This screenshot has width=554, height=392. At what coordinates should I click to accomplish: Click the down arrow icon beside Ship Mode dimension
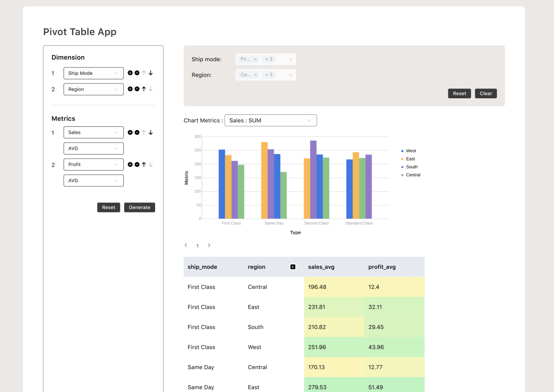(151, 72)
